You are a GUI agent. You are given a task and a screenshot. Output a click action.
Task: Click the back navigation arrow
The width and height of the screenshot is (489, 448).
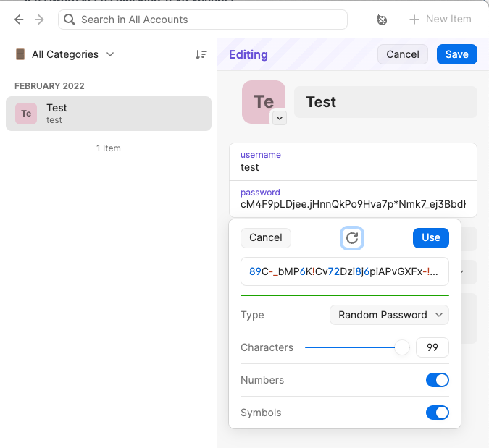pos(19,20)
